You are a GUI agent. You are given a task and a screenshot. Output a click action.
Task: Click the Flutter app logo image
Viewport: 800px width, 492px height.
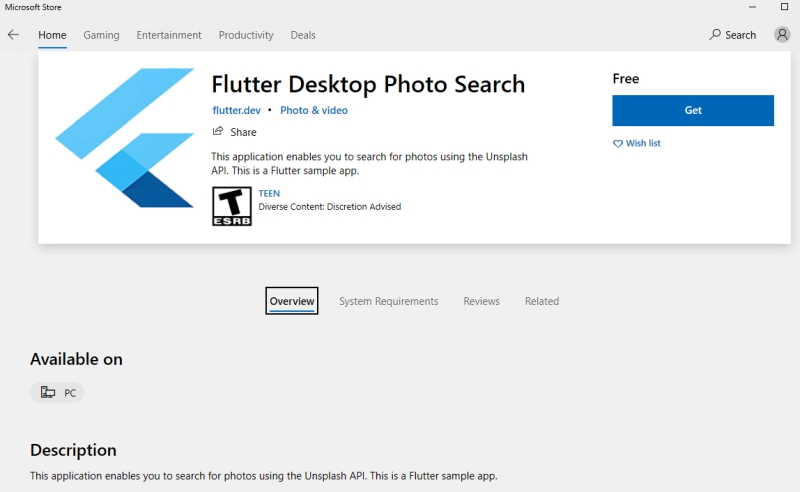click(124, 138)
